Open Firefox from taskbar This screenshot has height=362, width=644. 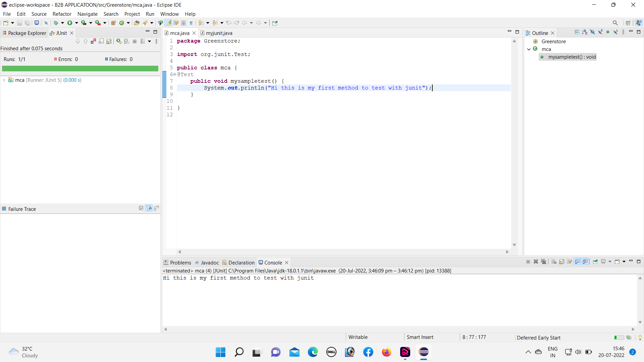pyautogui.click(x=386, y=352)
